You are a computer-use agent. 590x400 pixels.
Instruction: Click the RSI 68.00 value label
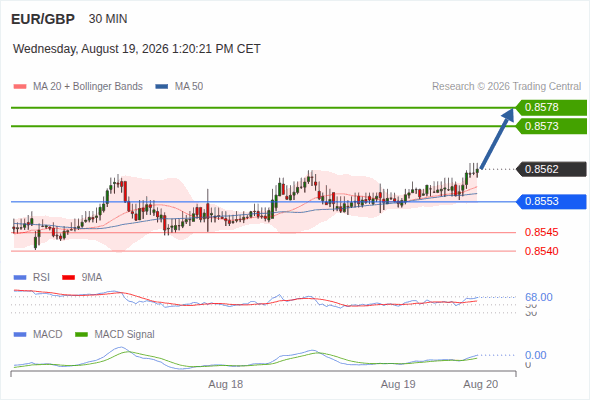[x=539, y=297]
